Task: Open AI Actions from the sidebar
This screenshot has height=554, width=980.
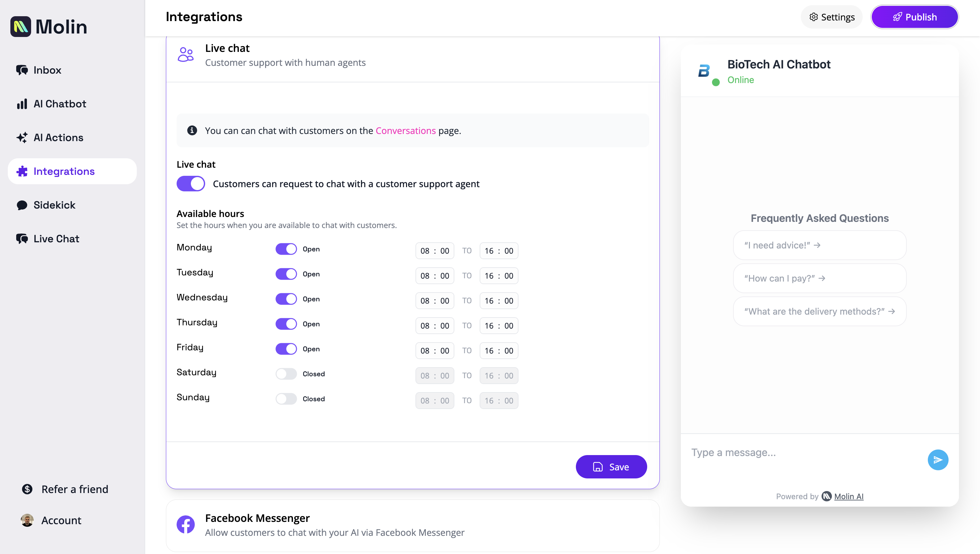Action: coord(58,138)
